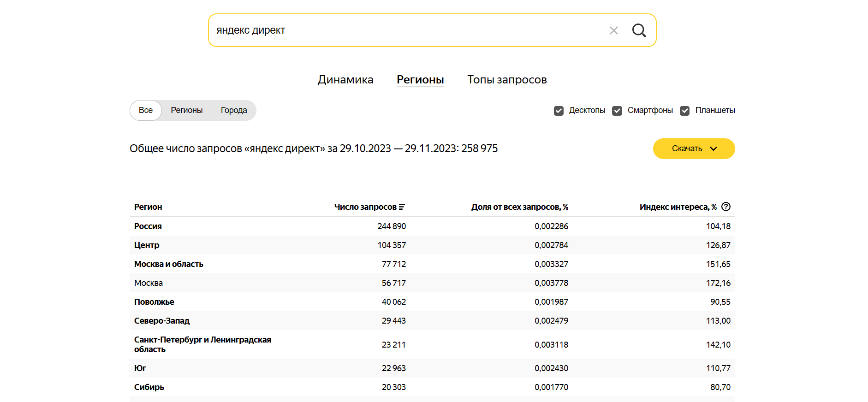Screen dimensions: 868x402
Task: Click the Регион column header
Action: click(148, 207)
